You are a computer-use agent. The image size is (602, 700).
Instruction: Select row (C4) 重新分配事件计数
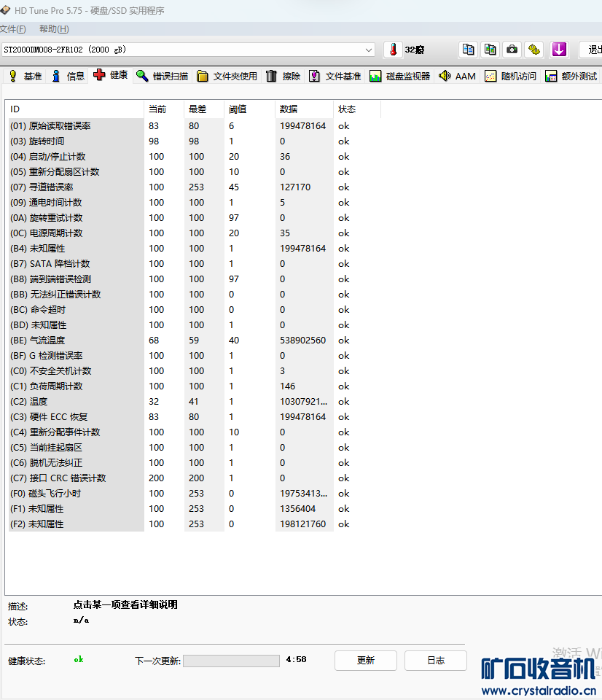193,432
